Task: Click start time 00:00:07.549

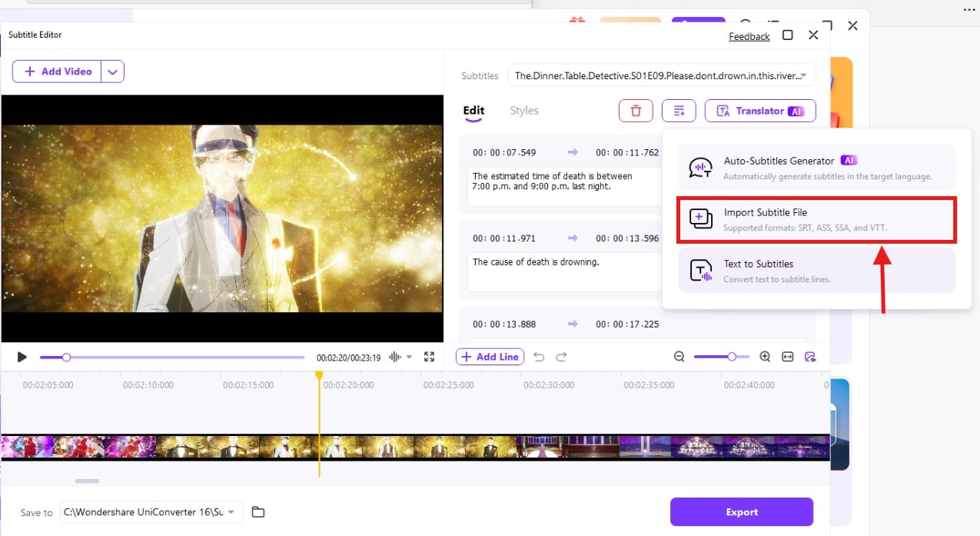Action: click(x=504, y=152)
